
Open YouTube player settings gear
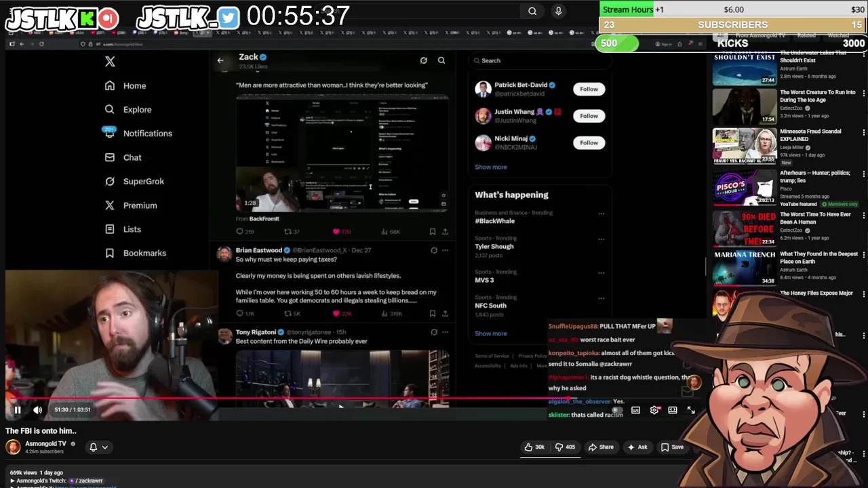[x=654, y=410]
